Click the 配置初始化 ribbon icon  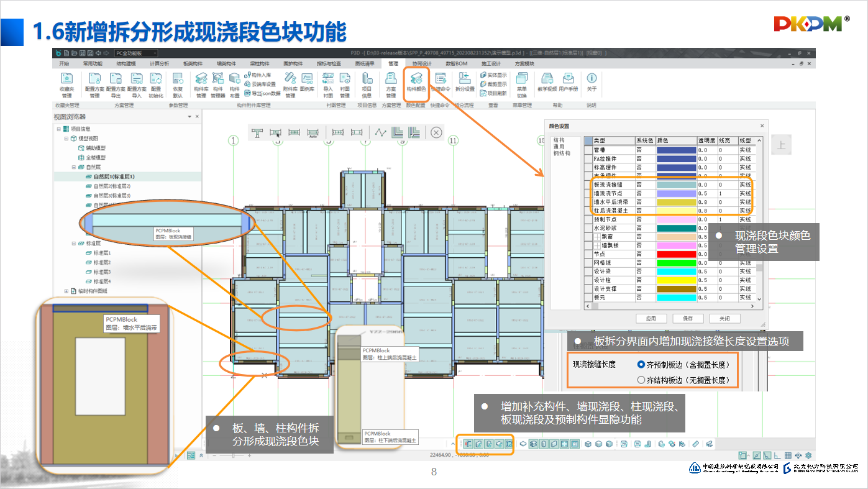156,85
